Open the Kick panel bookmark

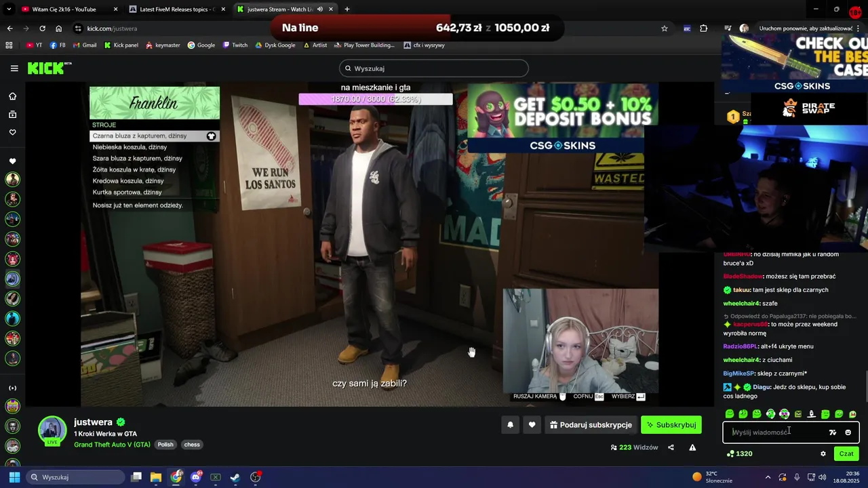pyautogui.click(x=121, y=45)
